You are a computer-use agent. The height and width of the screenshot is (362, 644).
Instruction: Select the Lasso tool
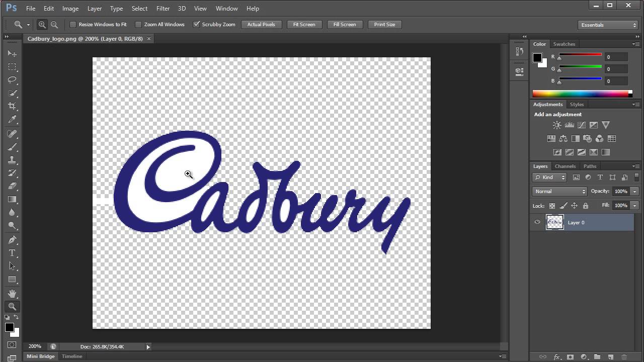(13, 80)
